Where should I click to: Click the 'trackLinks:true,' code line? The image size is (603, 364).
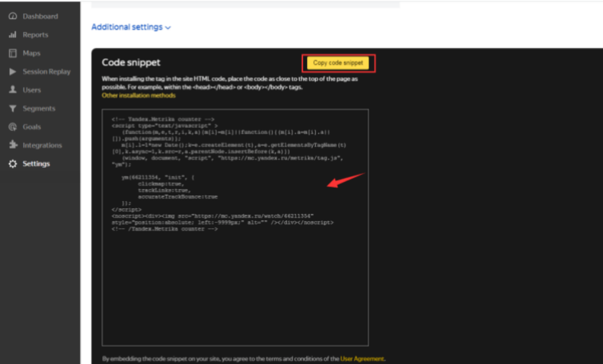[164, 190]
